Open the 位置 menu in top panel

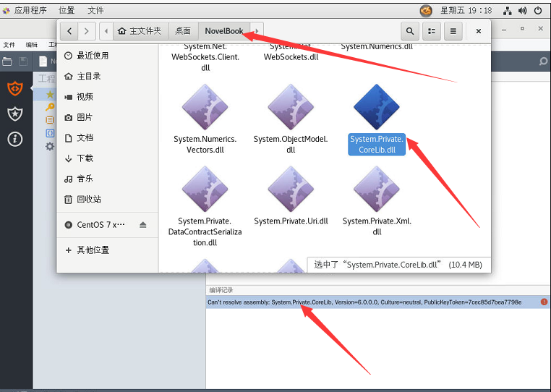[67, 10]
